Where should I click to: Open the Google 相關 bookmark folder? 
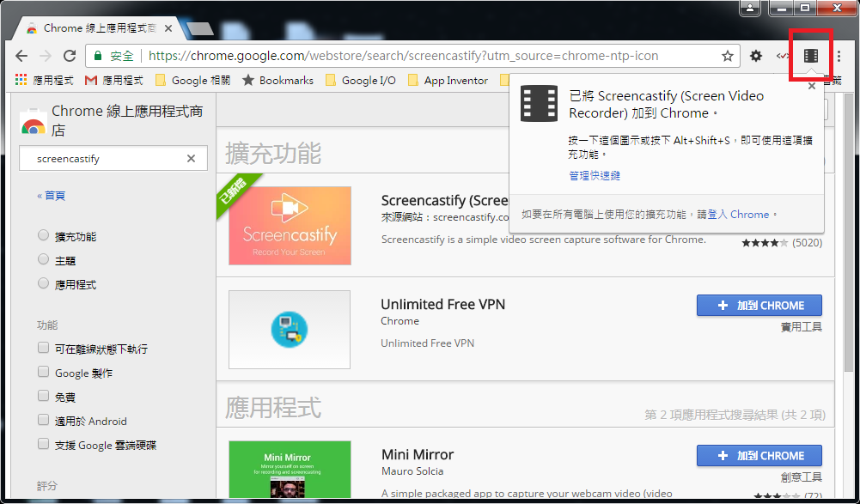point(193,81)
